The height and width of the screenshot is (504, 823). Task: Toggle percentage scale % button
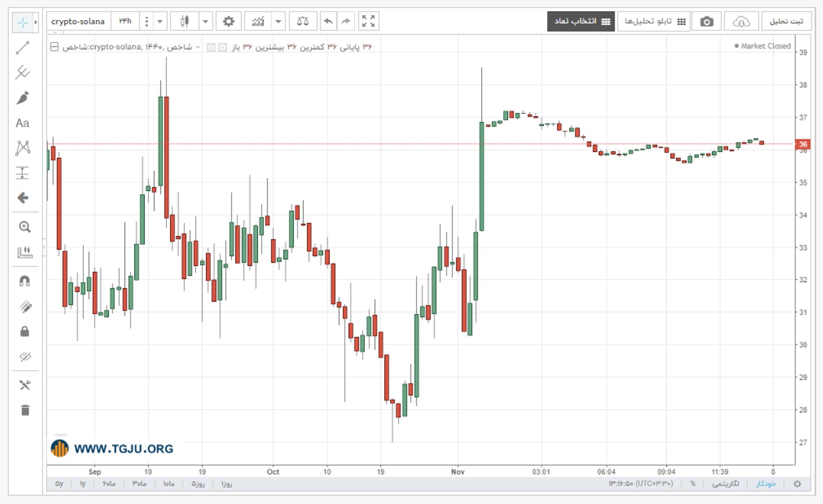pyautogui.click(x=693, y=484)
